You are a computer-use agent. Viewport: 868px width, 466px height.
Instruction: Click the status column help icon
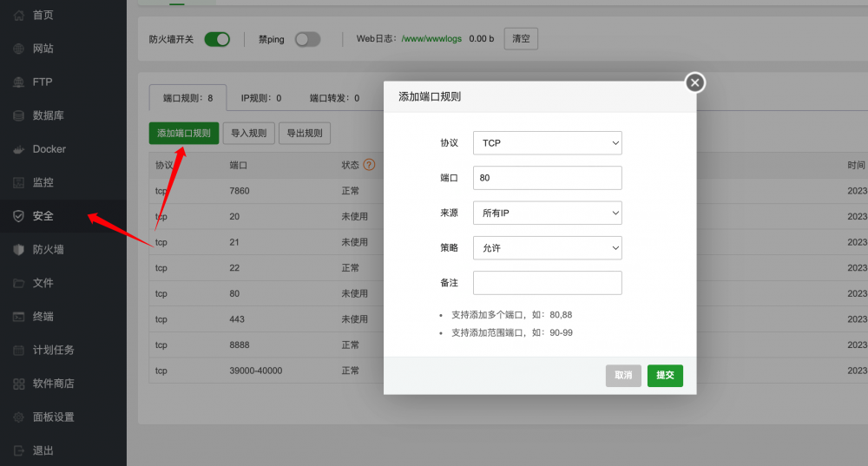click(x=369, y=165)
